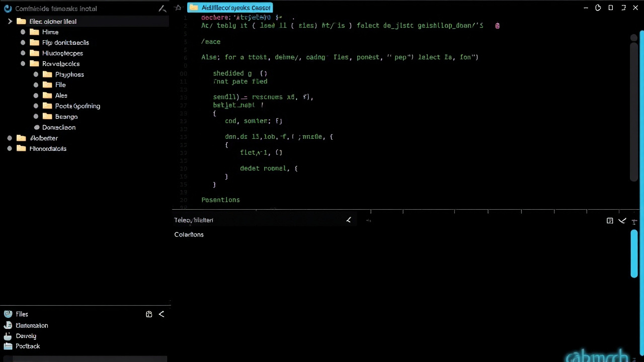The image size is (644, 362).
Task: Toggle the dot marker beside 'Aiolbertter'
Action: [x=10, y=138]
